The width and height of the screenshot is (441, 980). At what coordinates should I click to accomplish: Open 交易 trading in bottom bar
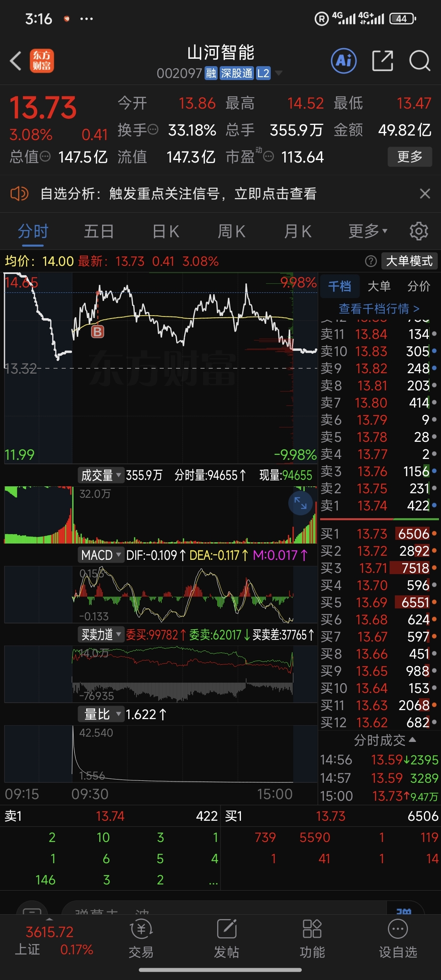click(141, 939)
